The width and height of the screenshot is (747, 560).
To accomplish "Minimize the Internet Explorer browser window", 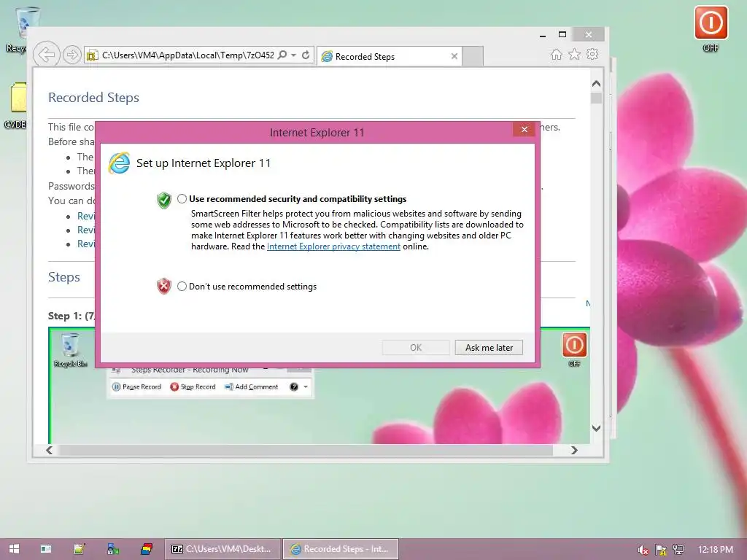I will pos(543,35).
